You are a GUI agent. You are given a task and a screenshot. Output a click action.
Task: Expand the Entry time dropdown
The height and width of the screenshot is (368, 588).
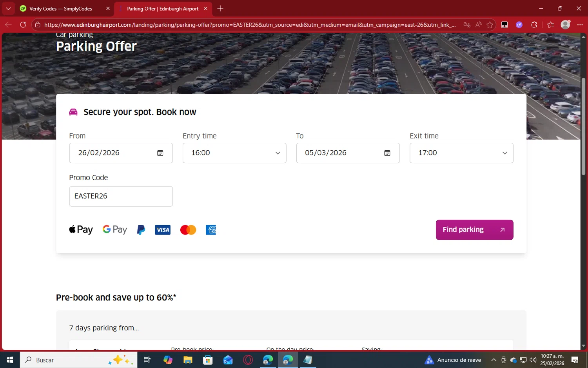[x=234, y=153]
